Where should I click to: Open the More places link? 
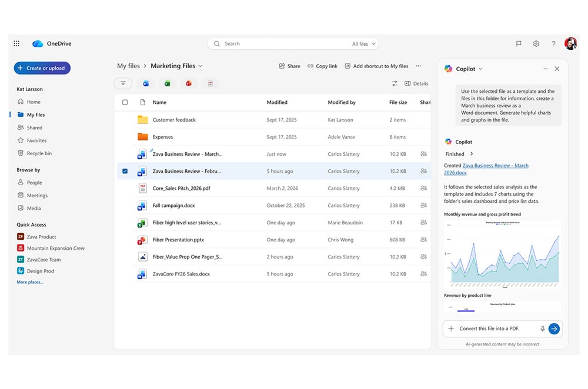point(30,282)
